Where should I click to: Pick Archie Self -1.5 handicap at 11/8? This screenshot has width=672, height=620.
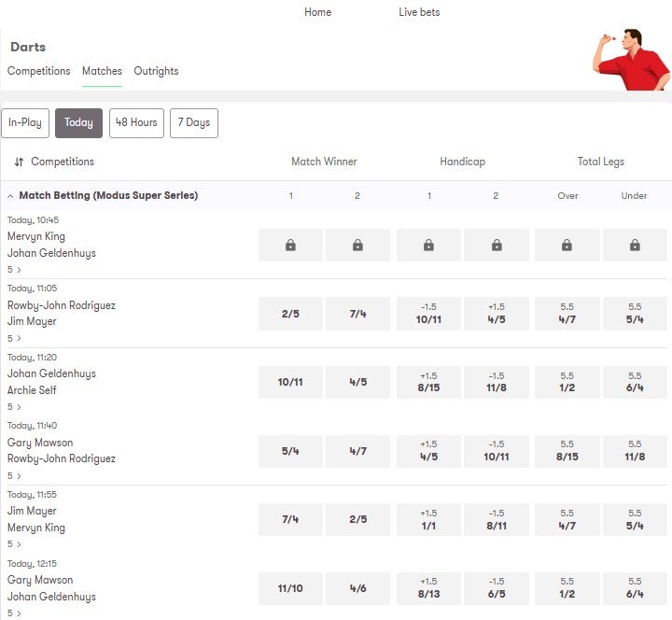pyautogui.click(x=496, y=383)
